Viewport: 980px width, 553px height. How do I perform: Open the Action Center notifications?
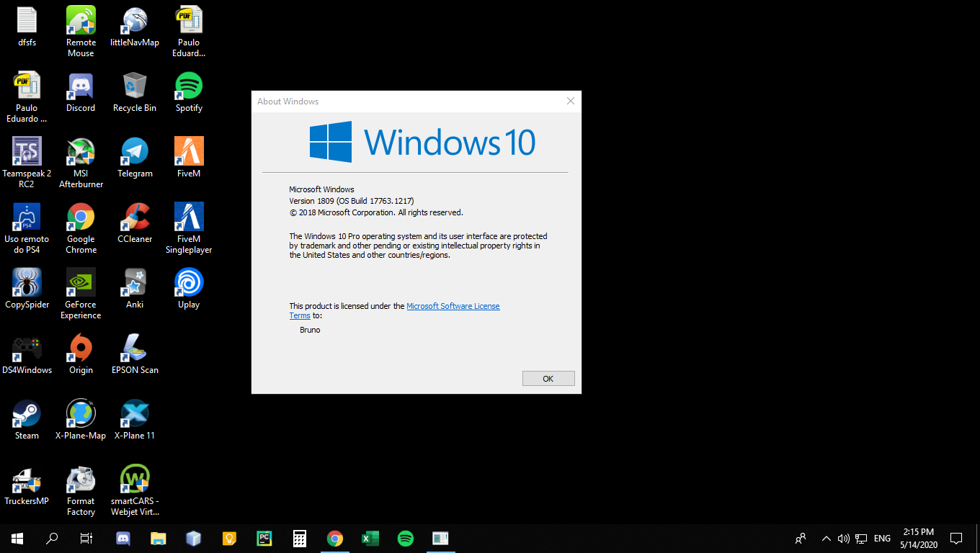[x=956, y=538]
